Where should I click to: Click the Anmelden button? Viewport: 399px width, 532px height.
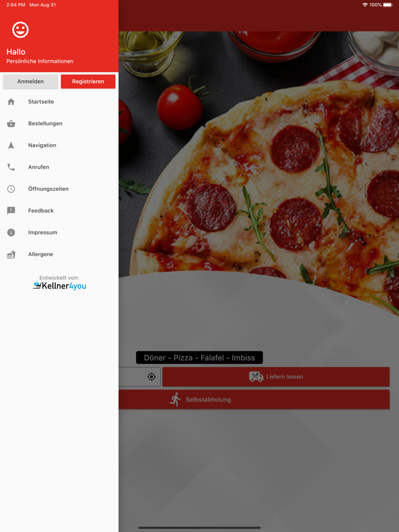(x=31, y=81)
